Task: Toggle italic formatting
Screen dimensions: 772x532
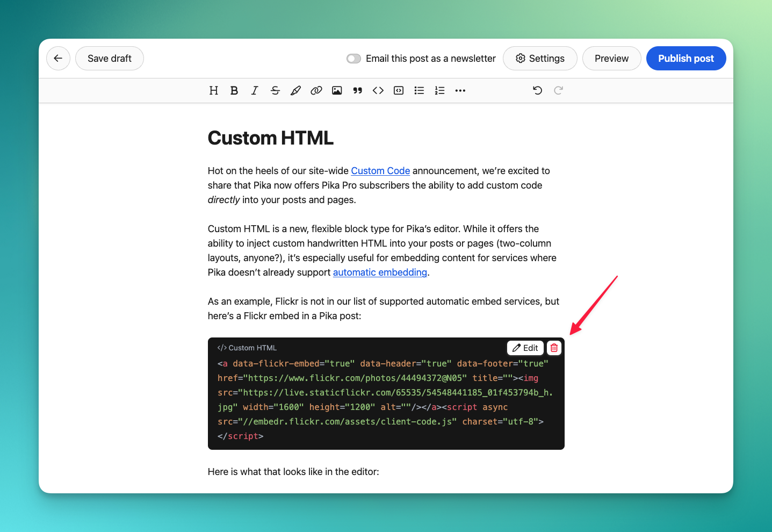Action: [x=255, y=90]
